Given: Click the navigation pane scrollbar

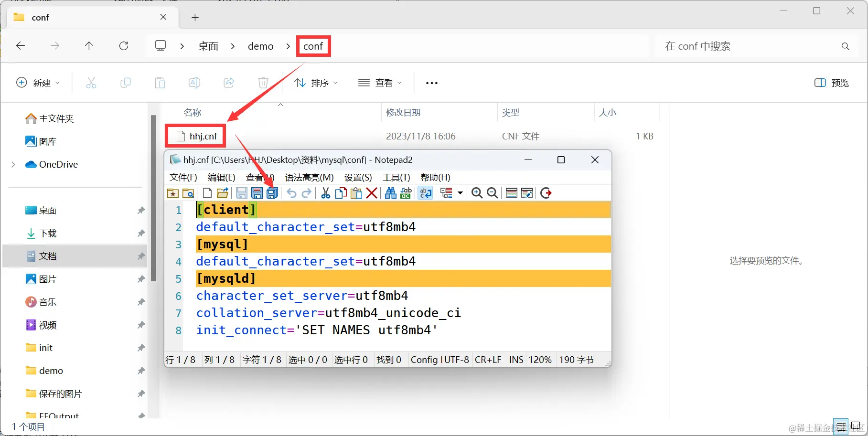Looking at the screenshot, I should (153, 198).
